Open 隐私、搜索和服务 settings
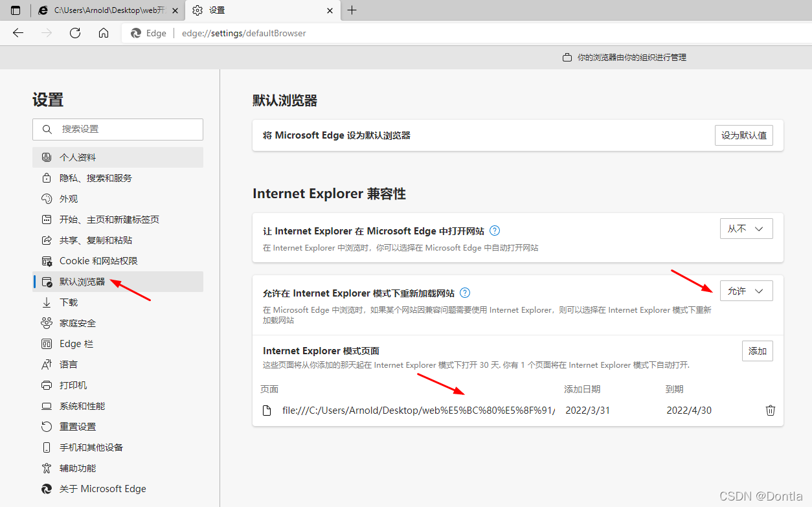812x507 pixels. 118,178
